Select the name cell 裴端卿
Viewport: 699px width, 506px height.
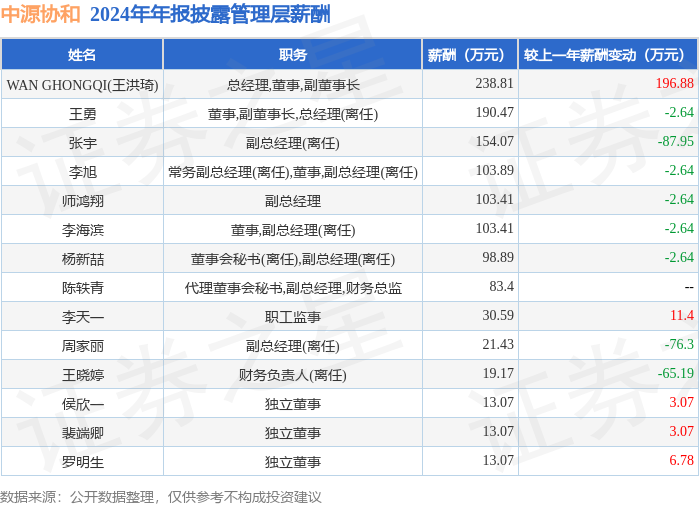point(82,433)
